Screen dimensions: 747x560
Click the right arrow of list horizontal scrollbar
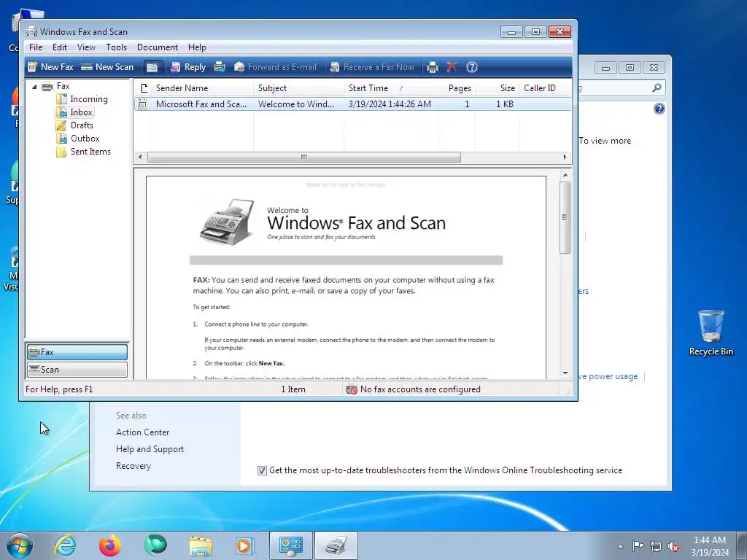pyautogui.click(x=565, y=157)
